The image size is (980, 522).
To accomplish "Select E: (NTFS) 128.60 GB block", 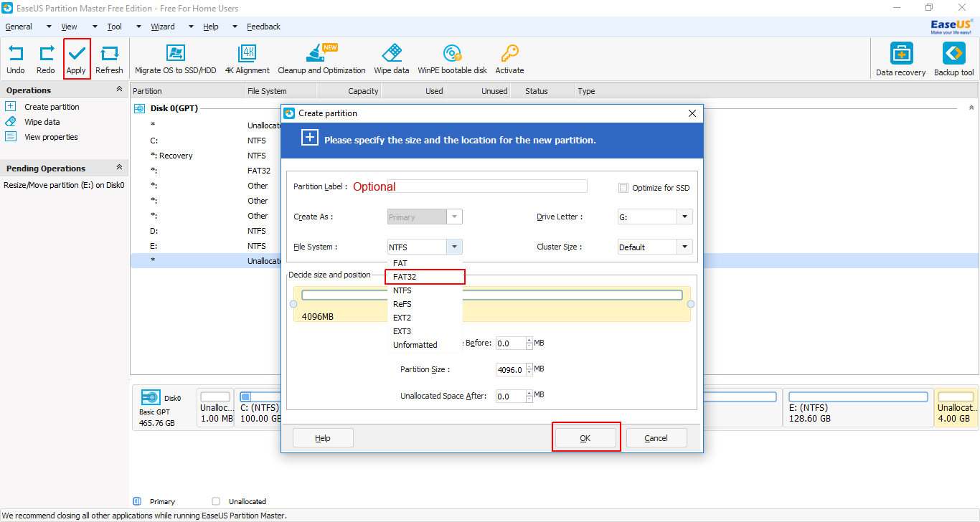I will (x=858, y=407).
